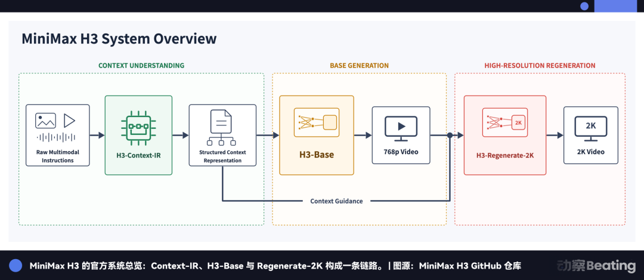Click the H3-Regenerate-2K label
The height and width of the screenshot is (280, 644).
(505, 156)
